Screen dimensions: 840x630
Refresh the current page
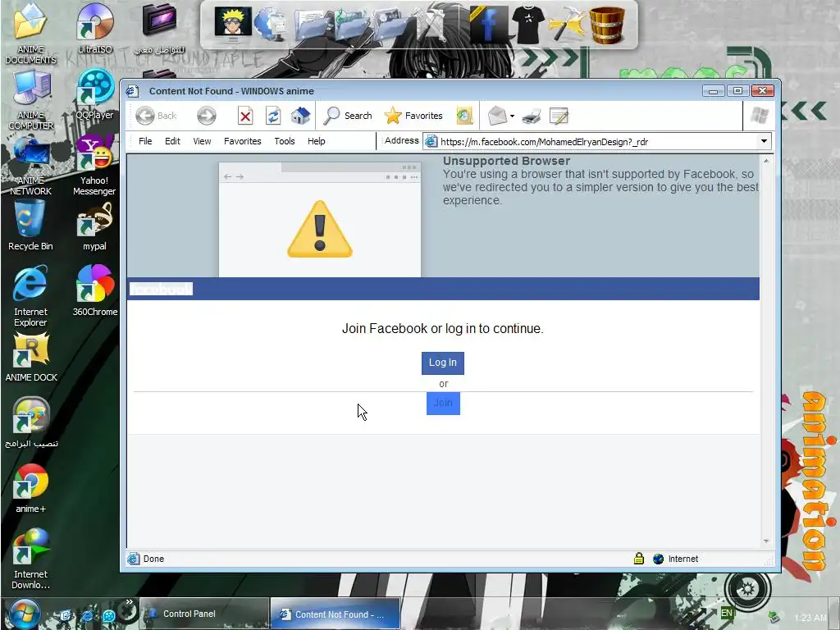click(x=273, y=116)
